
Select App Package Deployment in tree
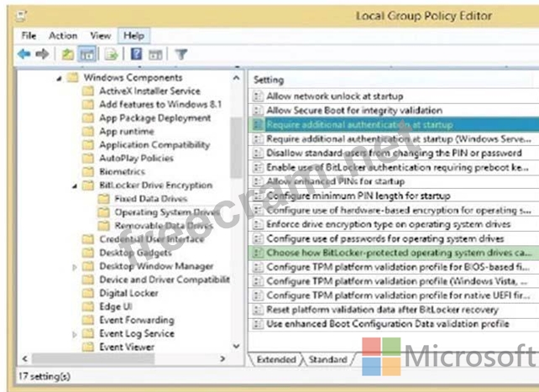[155, 118]
